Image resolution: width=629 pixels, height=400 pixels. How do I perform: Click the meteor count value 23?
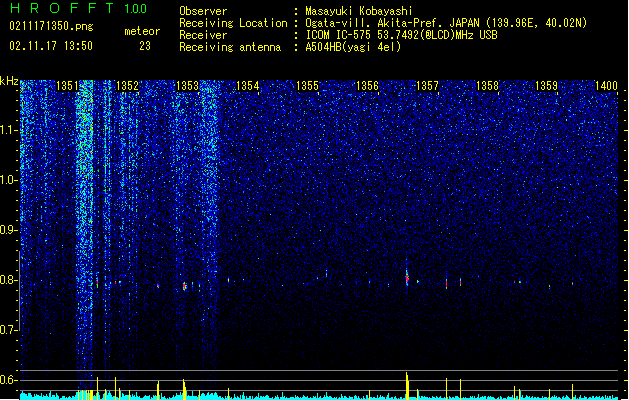145,46
